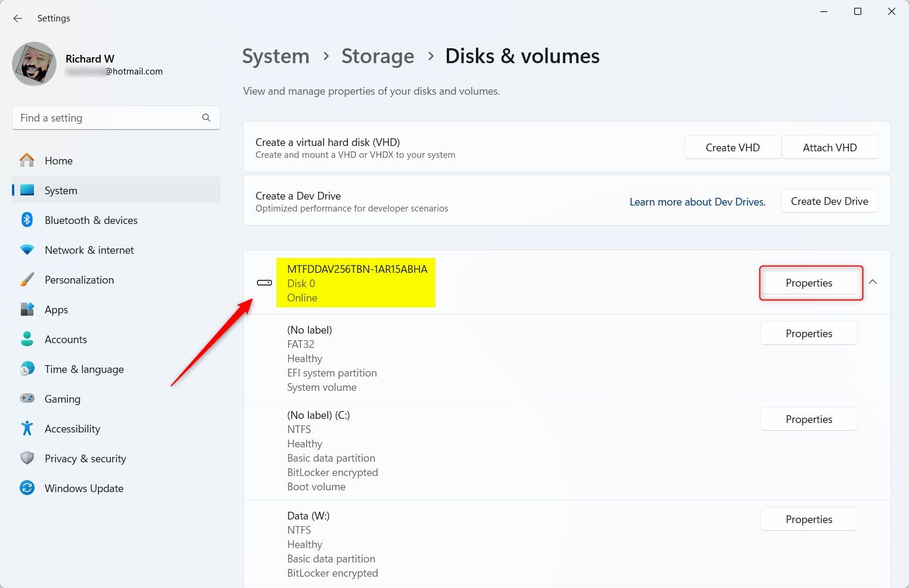Viewport: 909px width, 588px height.
Task: Click the Attach VHD button
Action: [x=829, y=147]
